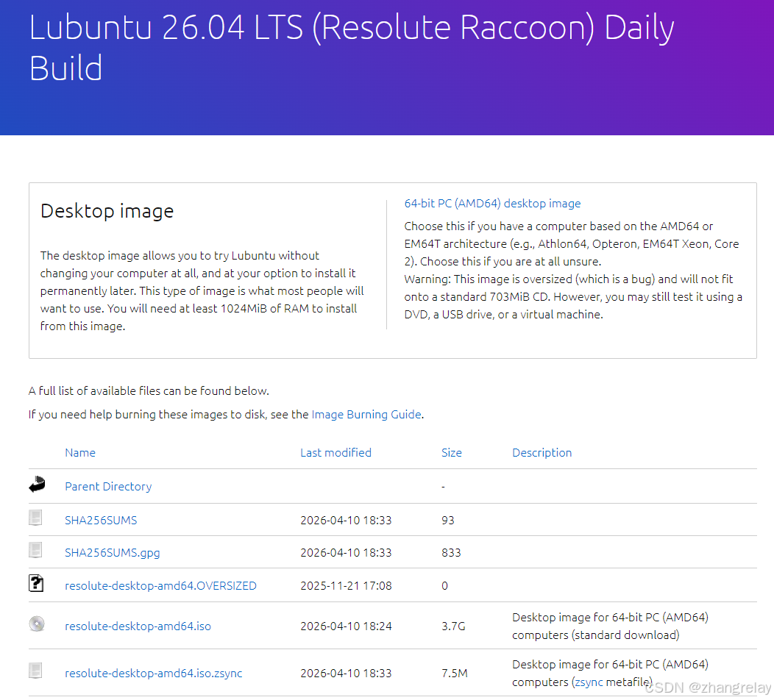Download the SHA256SUMS file
Viewport: 774px width, 700px height.
(x=101, y=520)
